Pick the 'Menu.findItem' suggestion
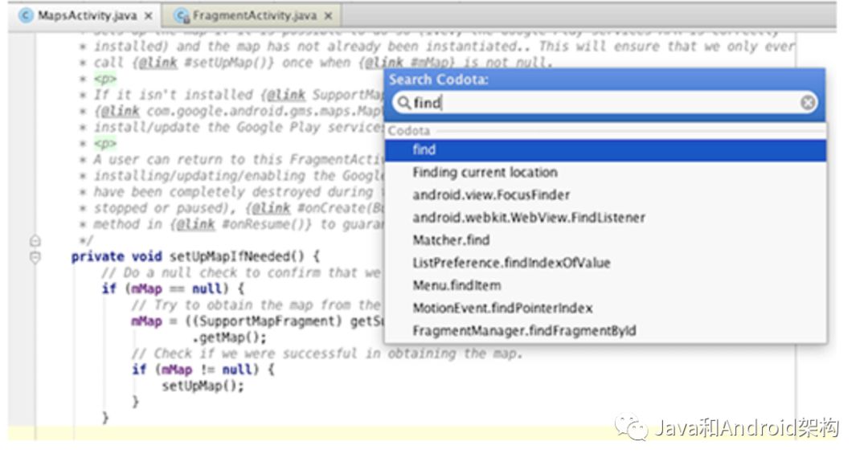Viewport: 868px width, 466px height. 606,285
